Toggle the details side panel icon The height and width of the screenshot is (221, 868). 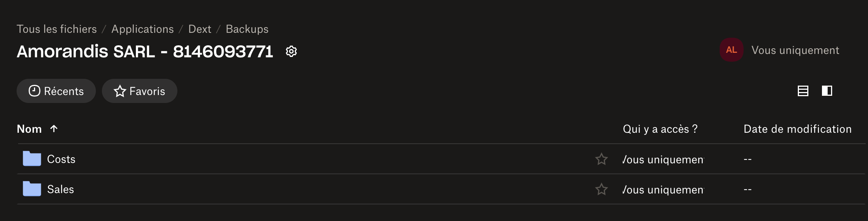click(x=827, y=91)
